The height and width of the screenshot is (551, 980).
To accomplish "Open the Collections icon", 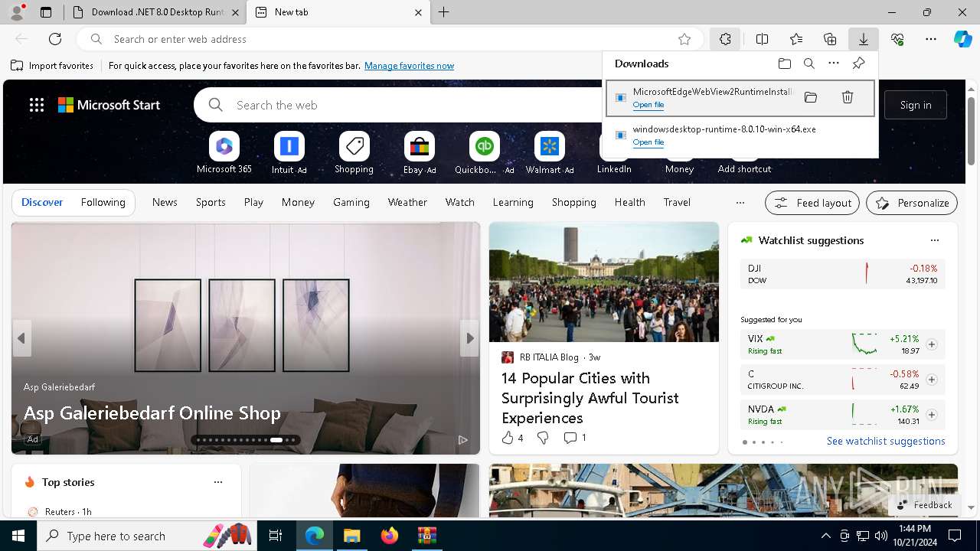I will (x=830, y=39).
